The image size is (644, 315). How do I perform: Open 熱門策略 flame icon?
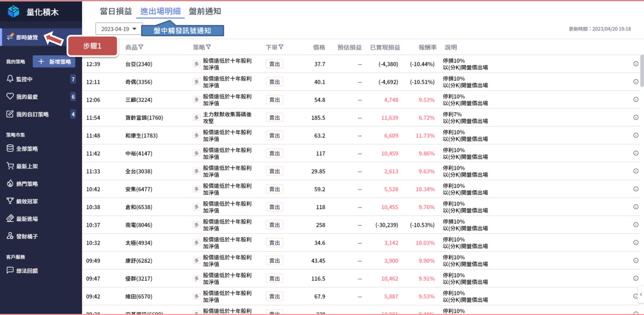coord(10,183)
